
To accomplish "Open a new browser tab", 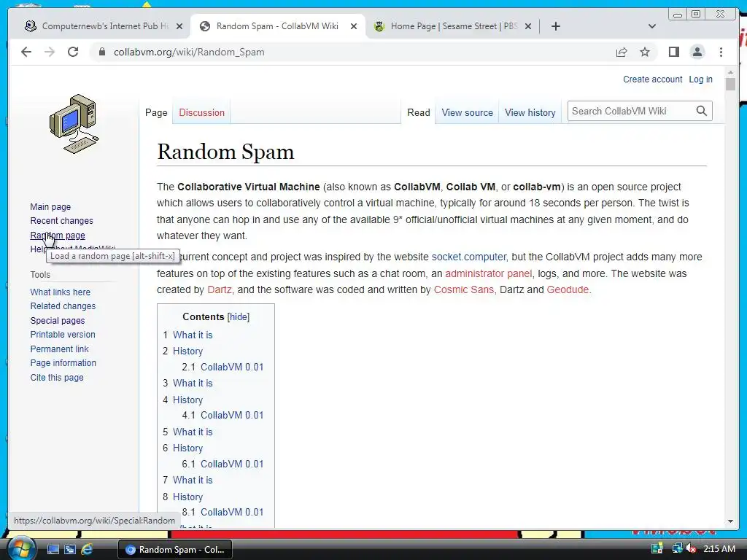I will tap(555, 26).
